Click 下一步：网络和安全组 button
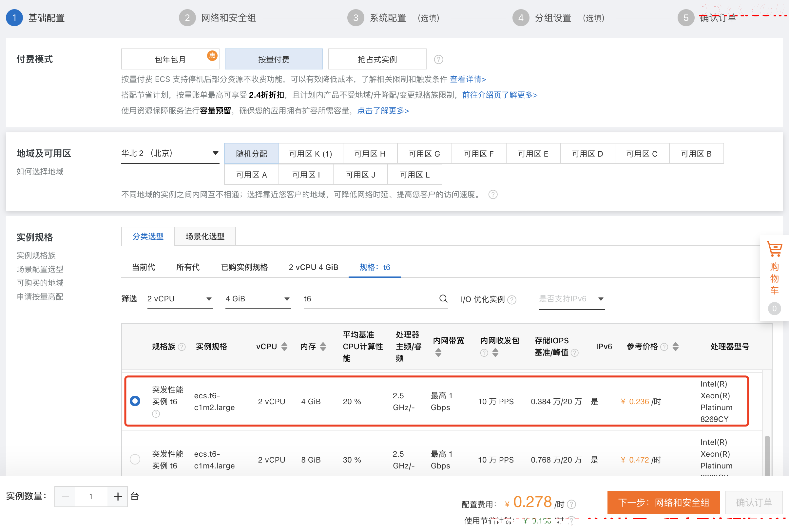The width and height of the screenshot is (789, 532). pos(664,503)
